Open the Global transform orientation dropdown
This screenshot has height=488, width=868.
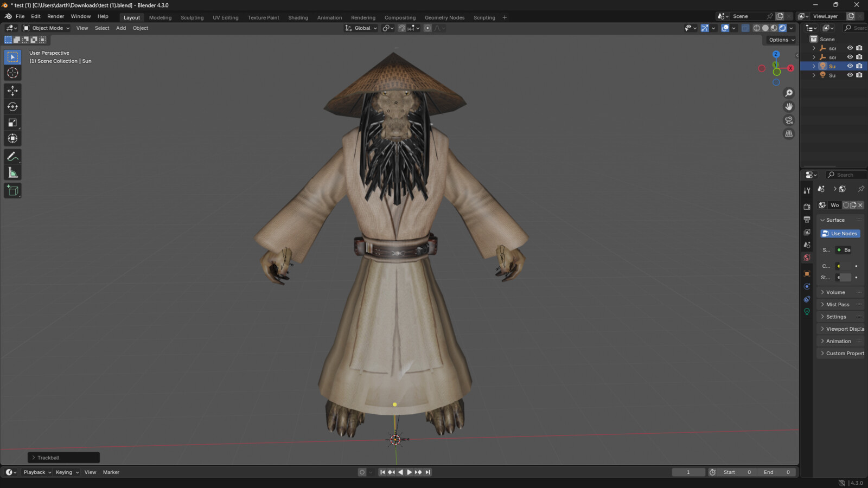(361, 28)
